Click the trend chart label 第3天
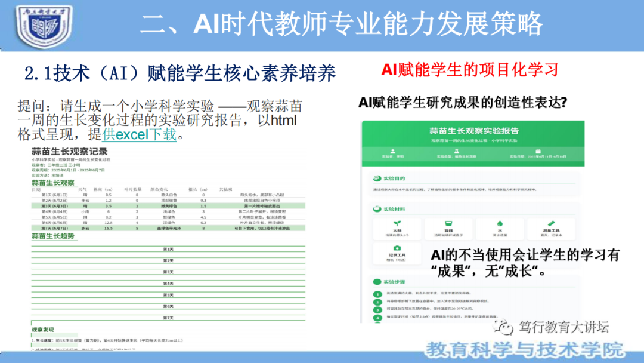Viewport: 644px width, 363px height. pos(168,272)
